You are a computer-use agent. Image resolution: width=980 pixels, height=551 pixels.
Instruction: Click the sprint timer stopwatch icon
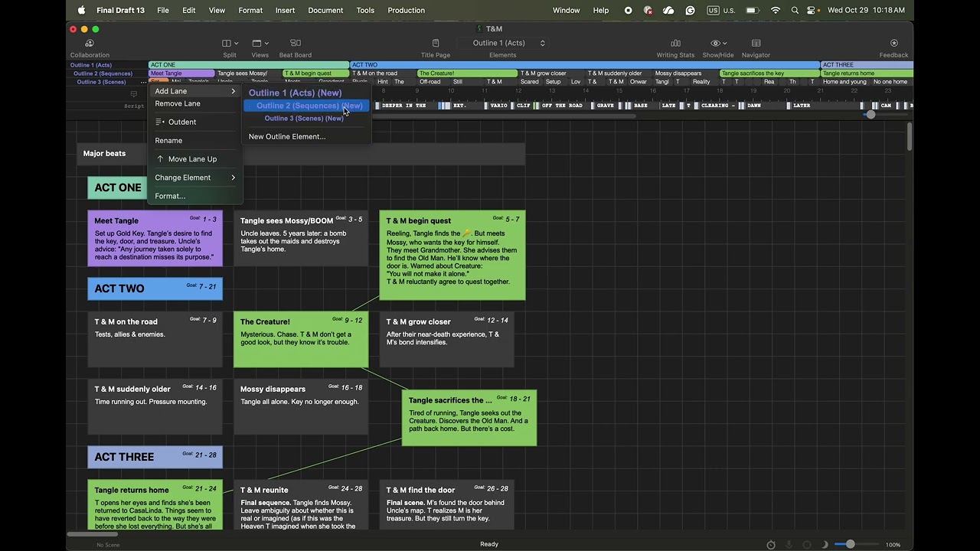(771, 545)
